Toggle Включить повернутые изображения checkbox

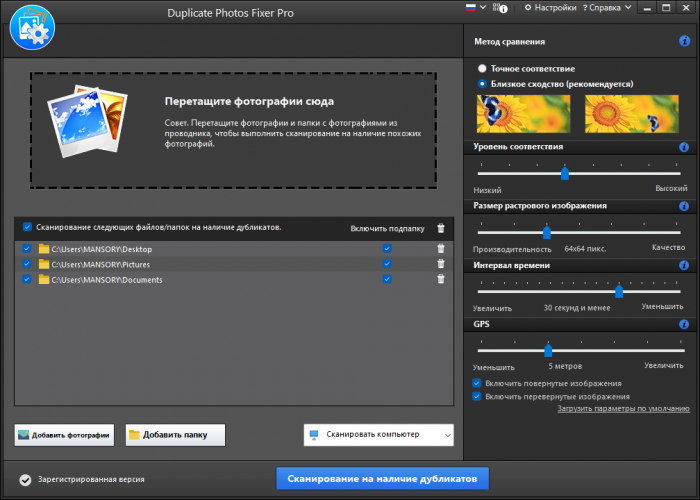tap(477, 383)
